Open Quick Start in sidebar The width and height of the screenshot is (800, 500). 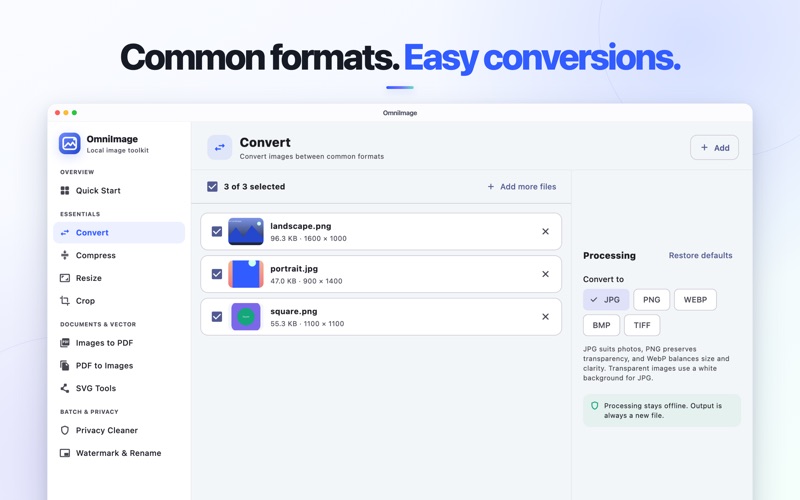(119, 191)
